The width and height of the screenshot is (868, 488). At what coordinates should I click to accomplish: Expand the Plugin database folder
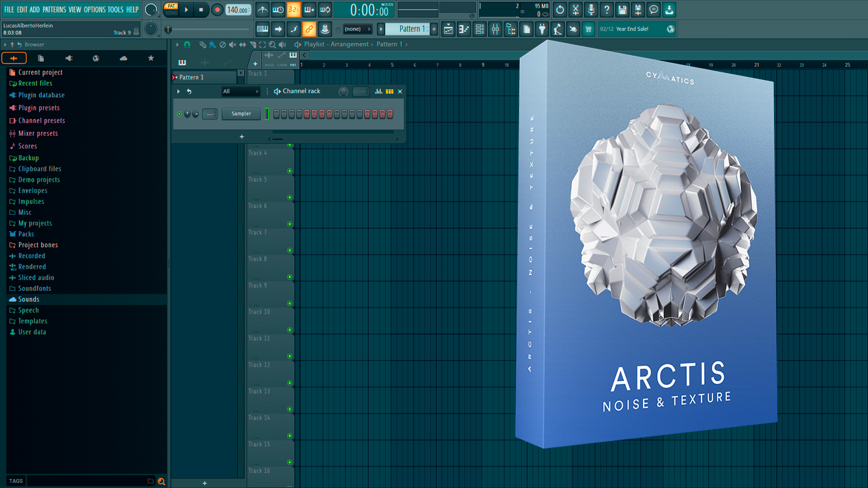point(41,95)
